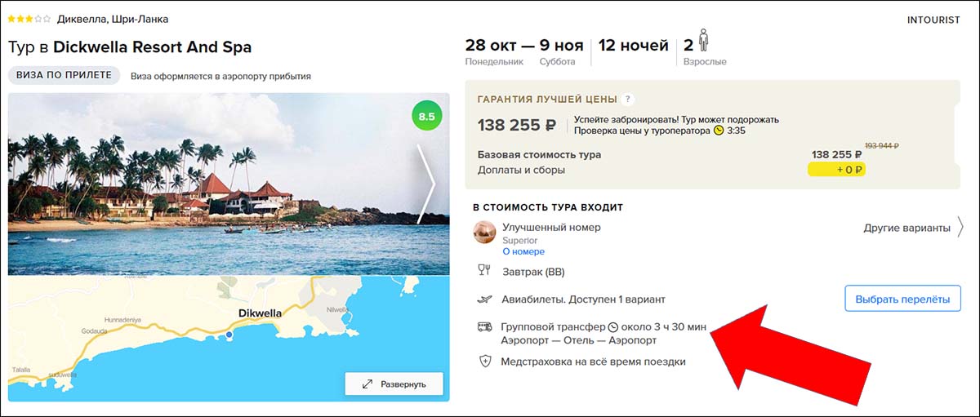Click the 8.5 green rating badge

click(x=426, y=117)
